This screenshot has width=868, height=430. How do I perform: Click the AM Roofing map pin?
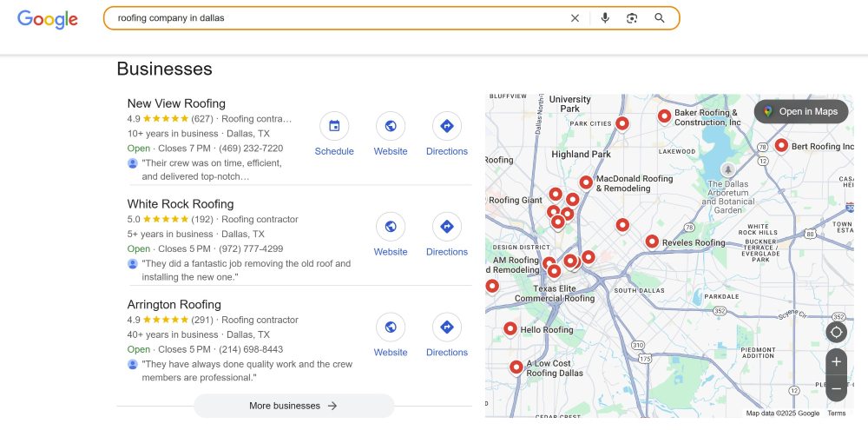click(x=549, y=263)
